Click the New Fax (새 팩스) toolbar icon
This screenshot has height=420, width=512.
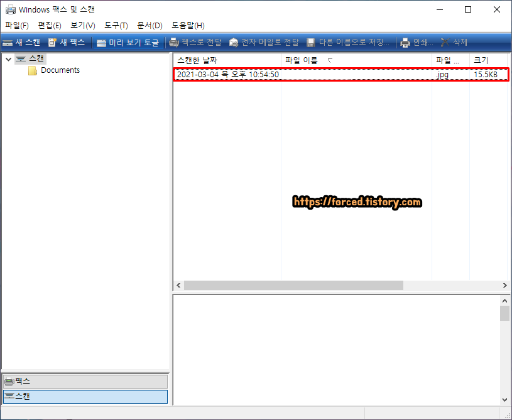coord(52,42)
